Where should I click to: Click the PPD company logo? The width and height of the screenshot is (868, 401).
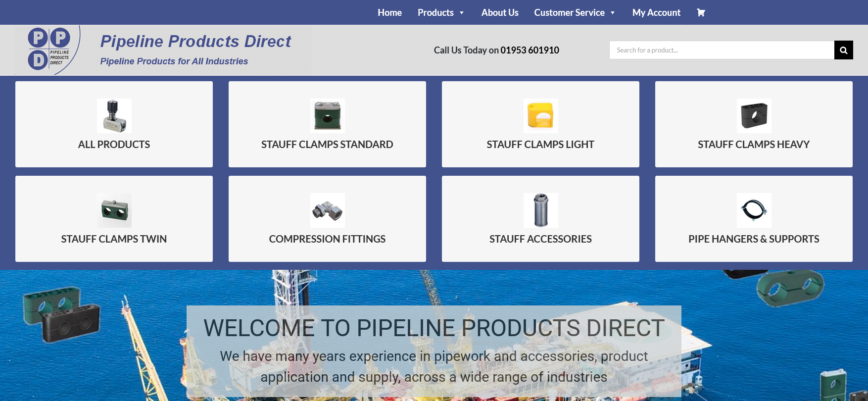(49, 50)
